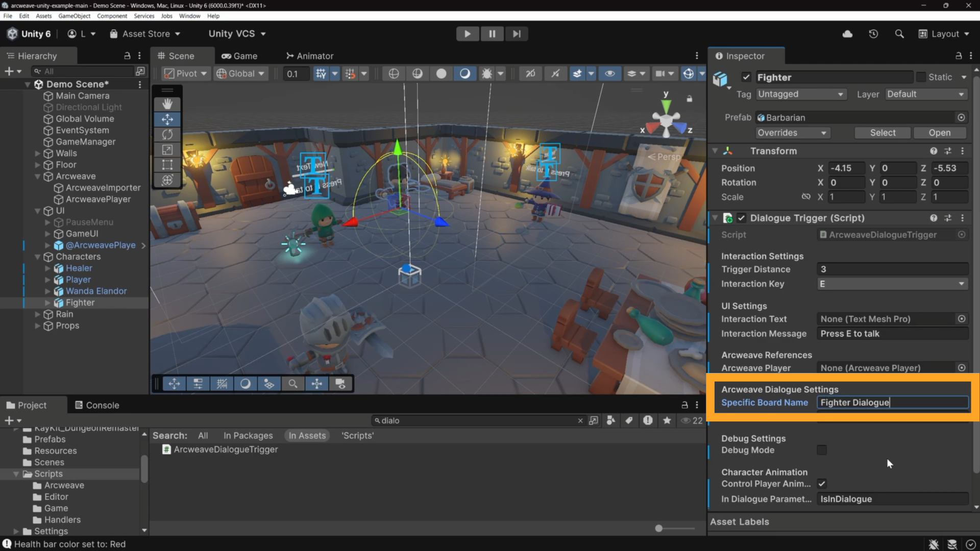Click the Pause button
Screen dimensions: 980x551
[x=492, y=34]
